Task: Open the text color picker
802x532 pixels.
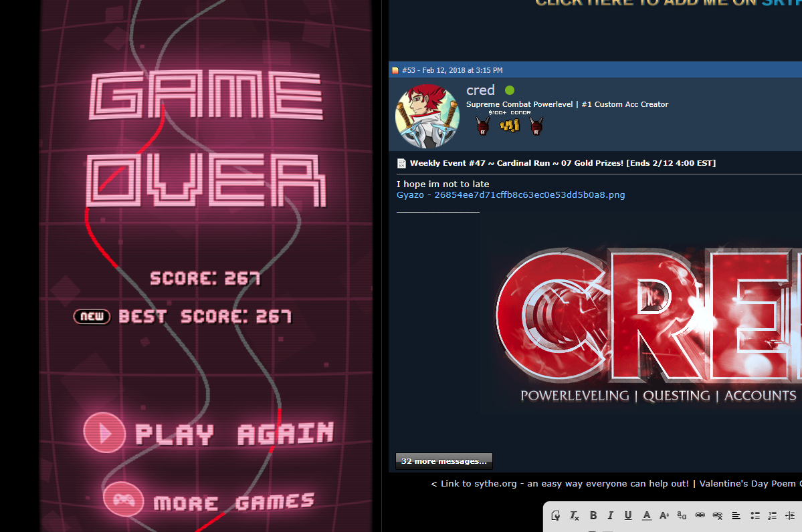Action: (x=647, y=516)
